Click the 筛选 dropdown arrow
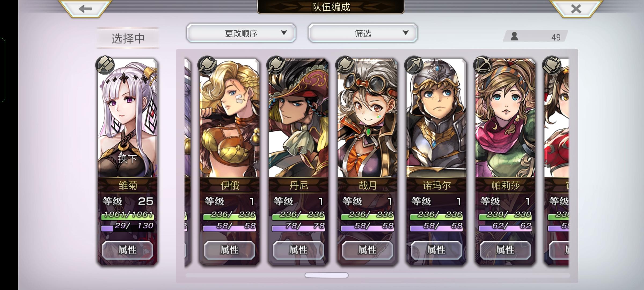 [405, 33]
